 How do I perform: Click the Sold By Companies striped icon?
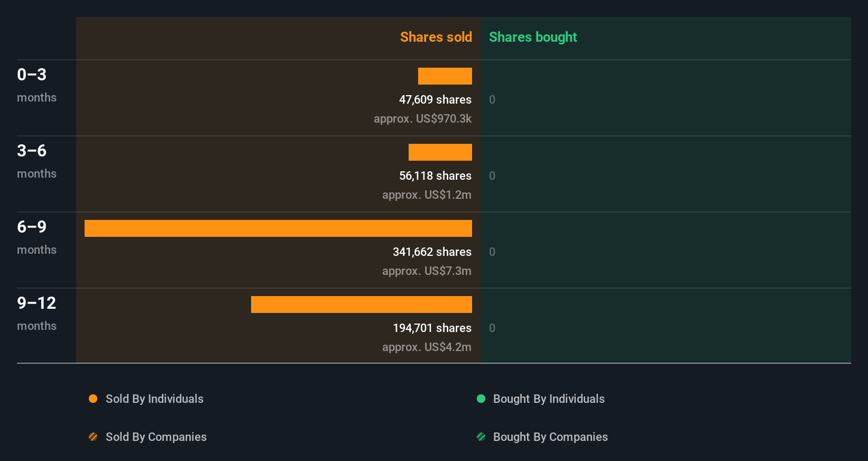click(x=93, y=437)
